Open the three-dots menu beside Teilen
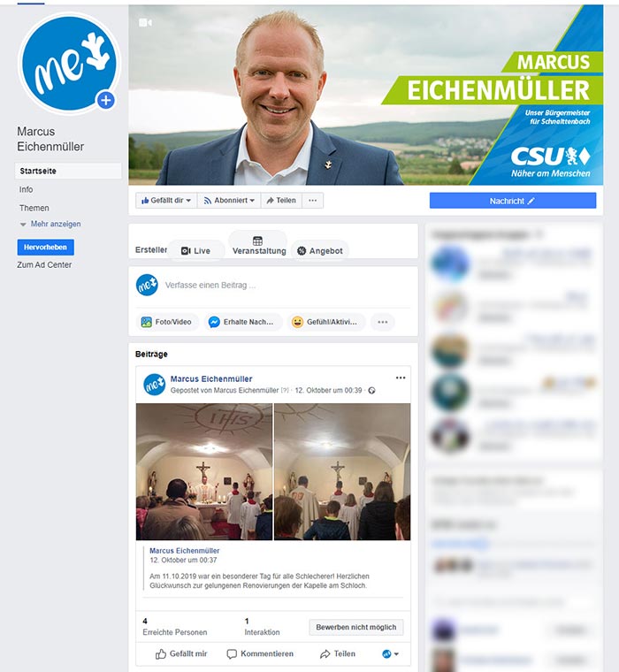 pyautogui.click(x=312, y=200)
